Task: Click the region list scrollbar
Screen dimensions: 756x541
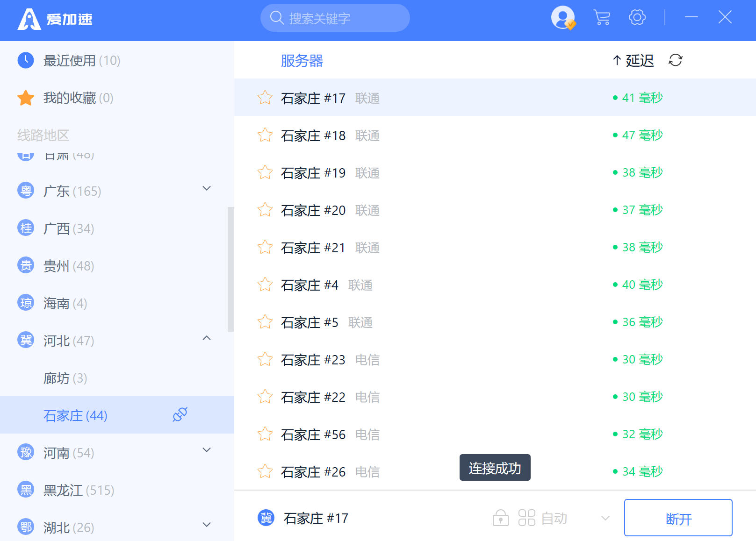Action: coord(230,269)
